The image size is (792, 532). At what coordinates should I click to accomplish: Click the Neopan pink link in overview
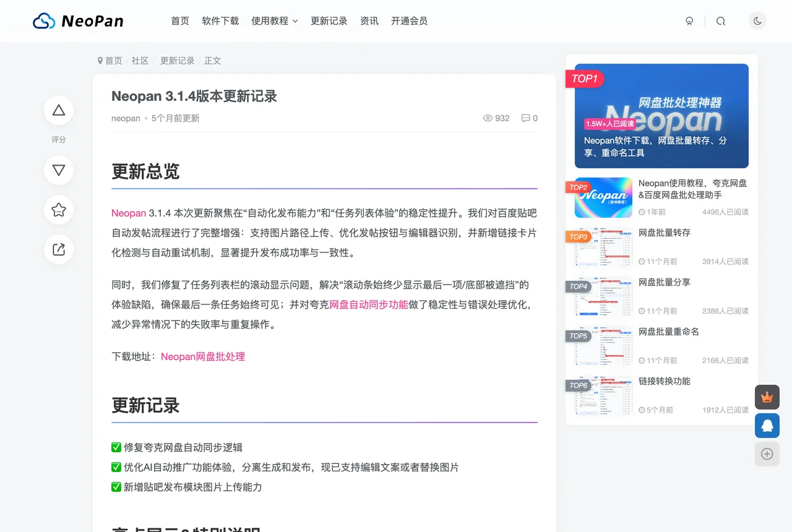click(129, 213)
